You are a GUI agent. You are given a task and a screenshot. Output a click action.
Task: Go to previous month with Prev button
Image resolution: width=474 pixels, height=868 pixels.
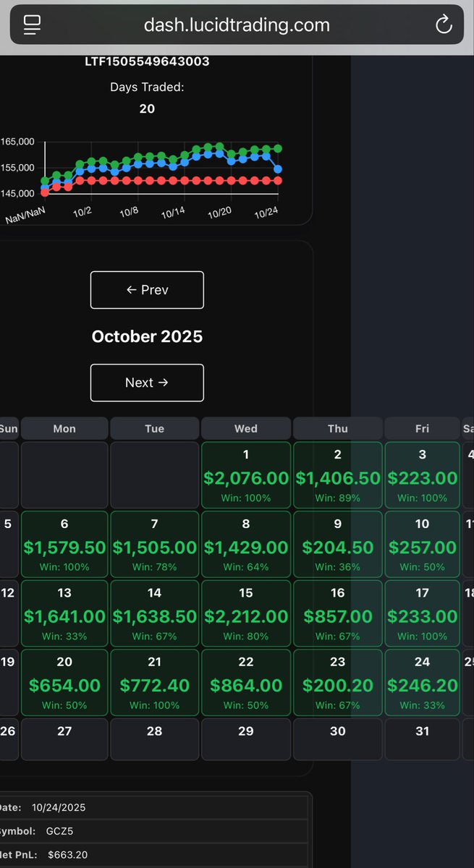coord(147,290)
